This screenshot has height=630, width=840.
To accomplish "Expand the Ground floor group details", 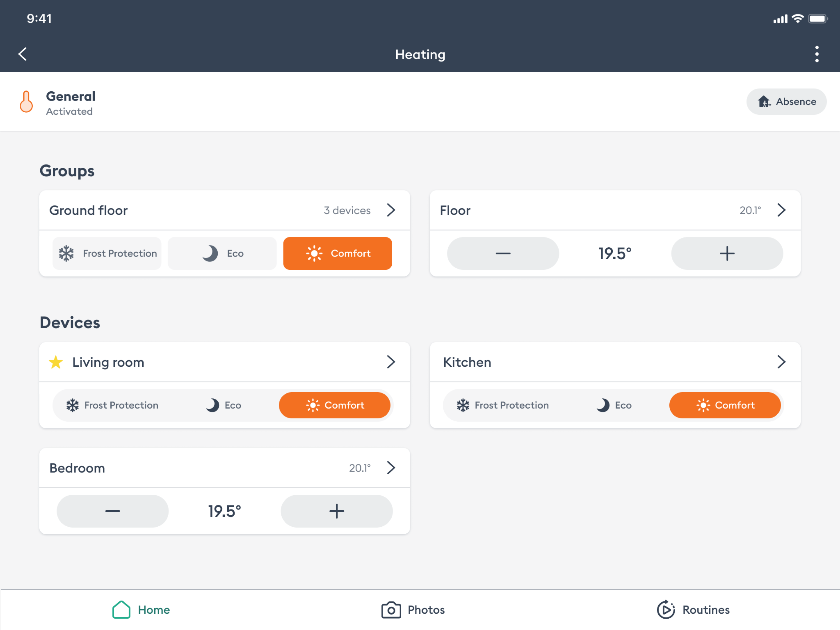I will (391, 210).
